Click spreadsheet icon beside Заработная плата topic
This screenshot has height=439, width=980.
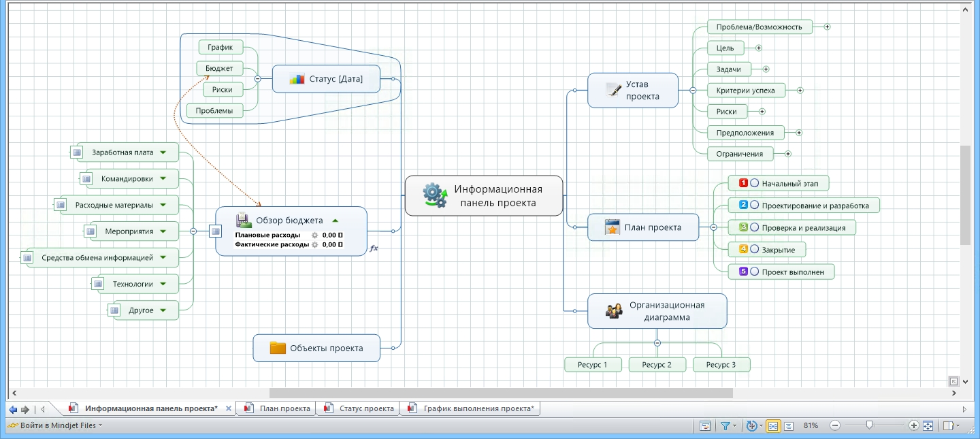[x=76, y=152]
